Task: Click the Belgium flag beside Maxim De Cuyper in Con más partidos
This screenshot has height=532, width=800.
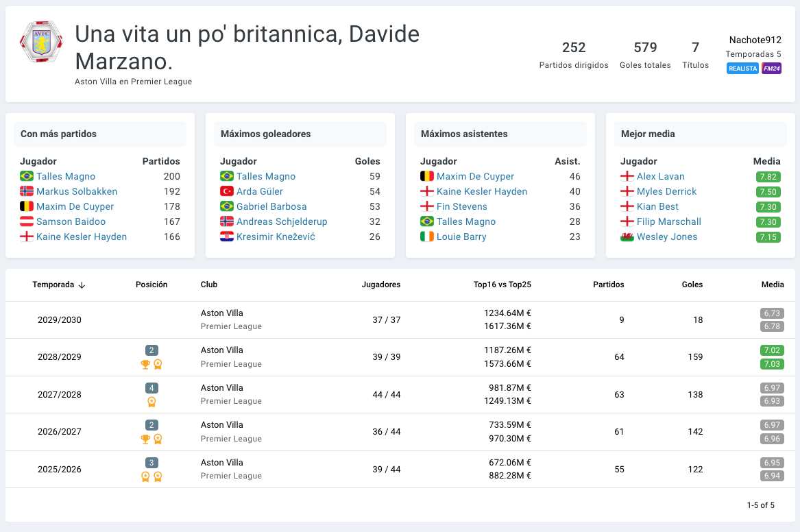Action: click(27, 206)
